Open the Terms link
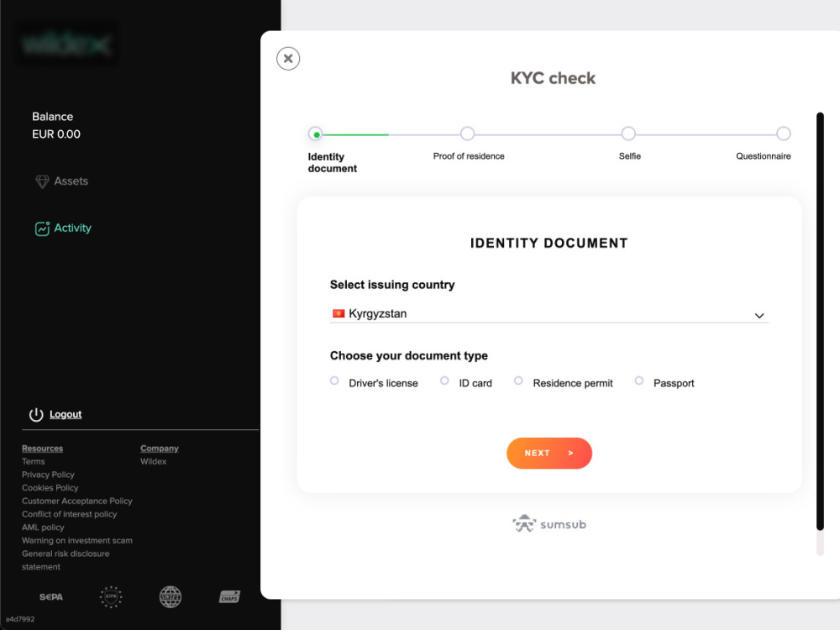The height and width of the screenshot is (630, 840). 34,461
